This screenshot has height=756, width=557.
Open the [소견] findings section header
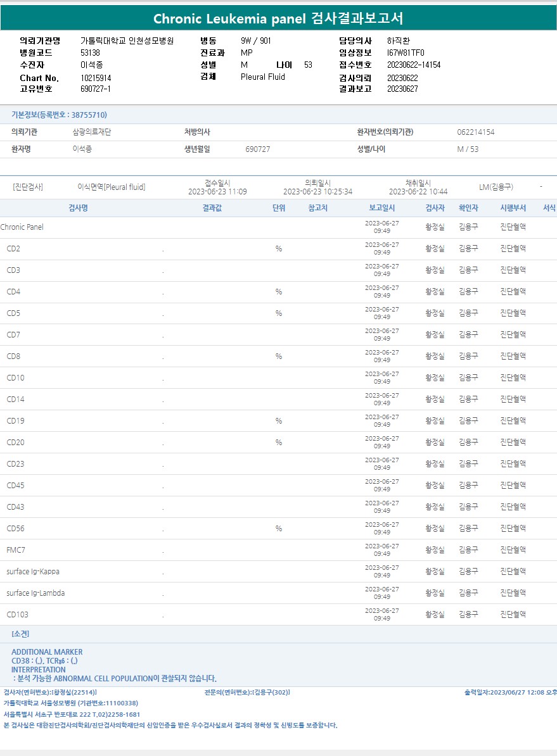(20, 634)
